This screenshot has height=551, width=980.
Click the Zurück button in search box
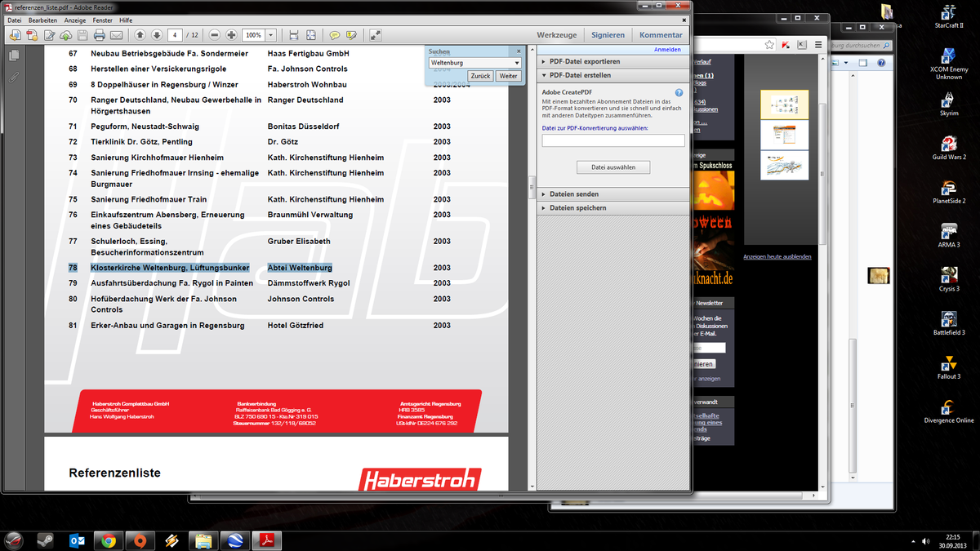(x=481, y=76)
